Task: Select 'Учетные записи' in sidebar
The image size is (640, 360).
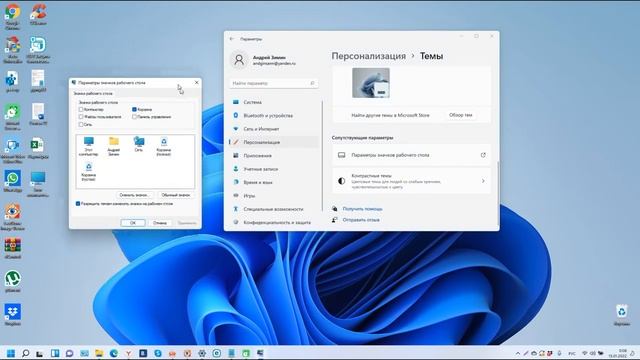Action: [274, 169]
